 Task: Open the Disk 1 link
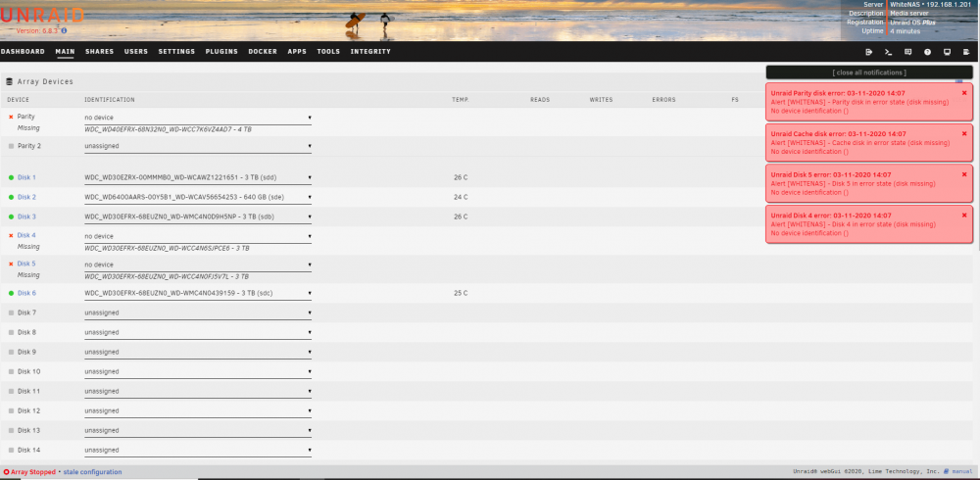(x=26, y=177)
